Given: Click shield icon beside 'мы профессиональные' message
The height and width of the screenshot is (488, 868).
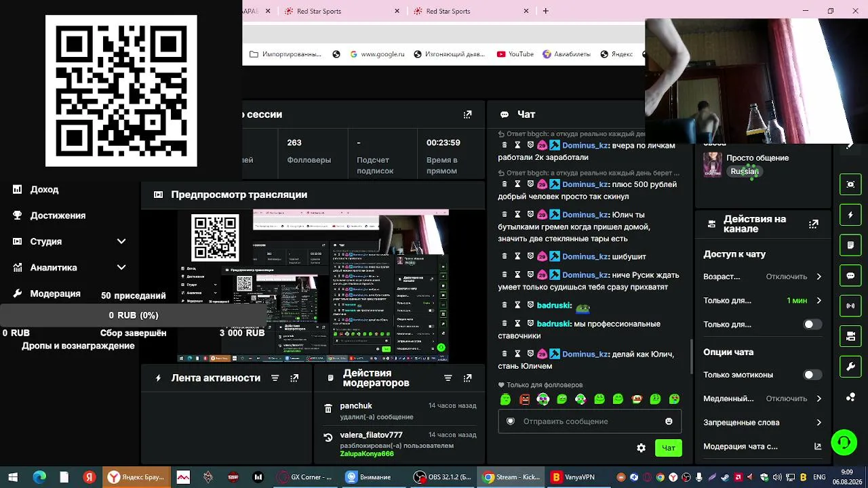Looking at the screenshot, I should pos(530,324).
